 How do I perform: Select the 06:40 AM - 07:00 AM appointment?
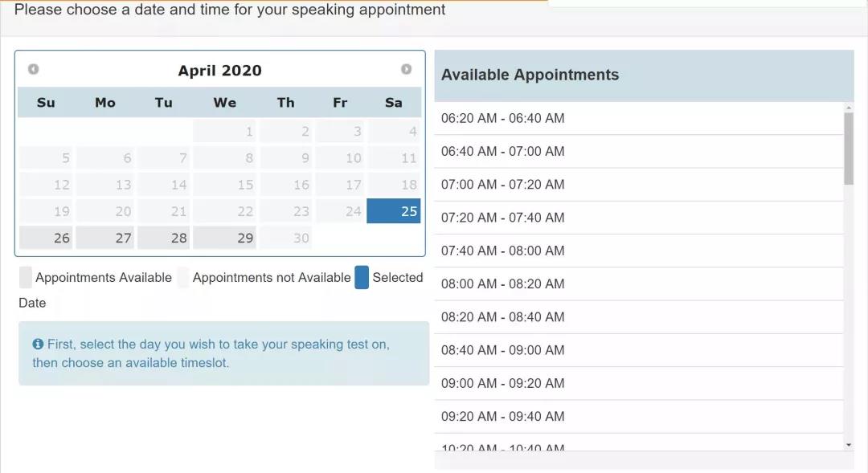(503, 151)
